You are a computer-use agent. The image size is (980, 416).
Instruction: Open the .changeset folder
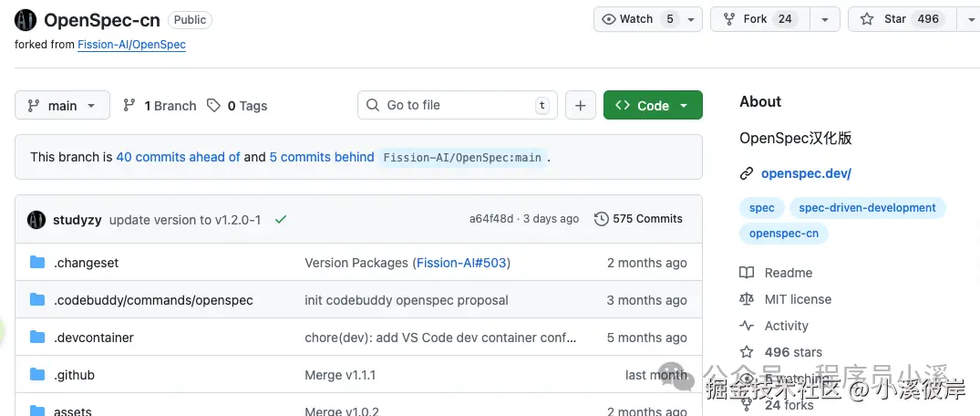point(87,263)
